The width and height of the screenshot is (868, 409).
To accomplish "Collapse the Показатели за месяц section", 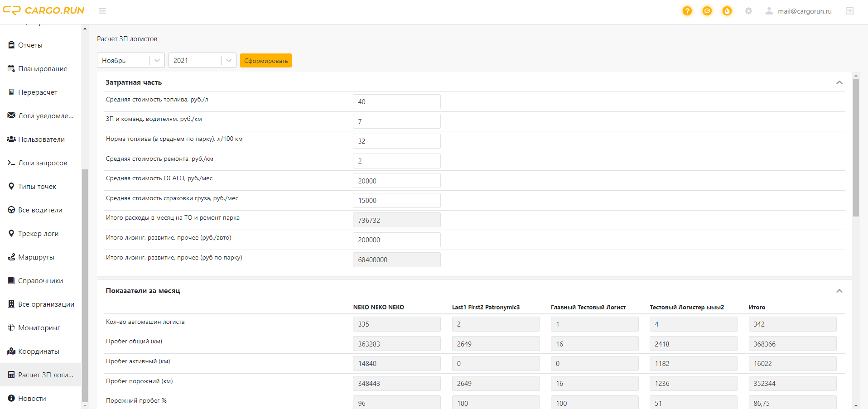I will [839, 291].
